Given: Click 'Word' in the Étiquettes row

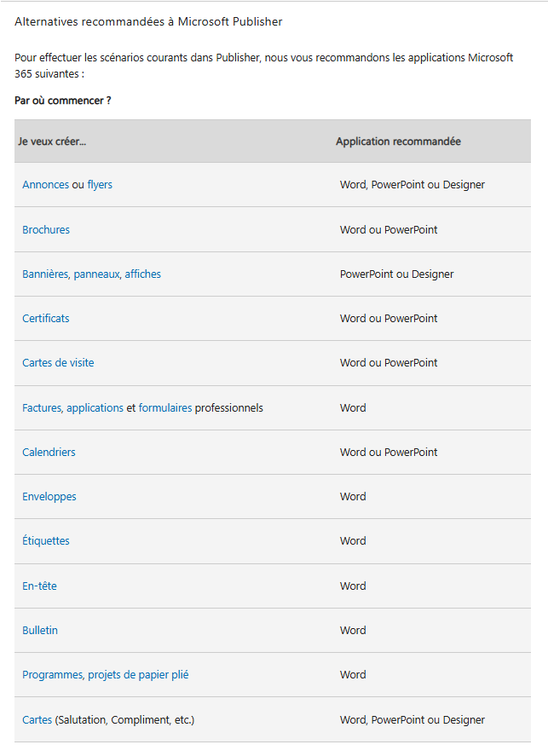Looking at the screenshot, I should coord(353,541).
